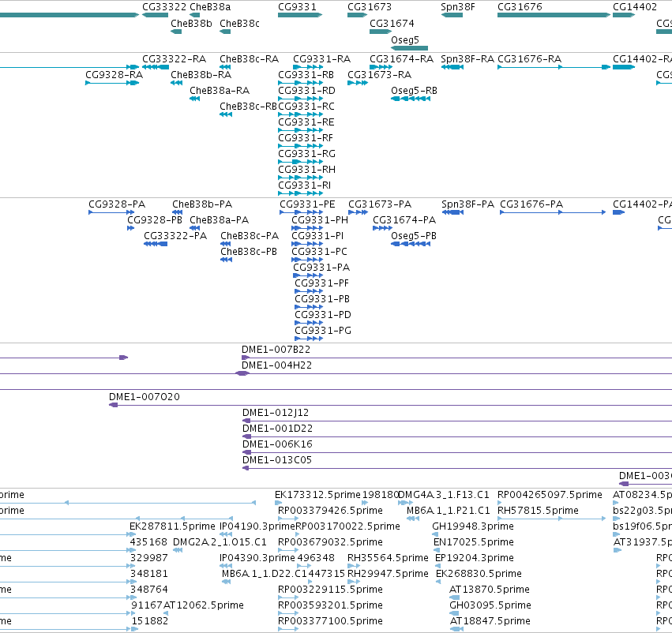Select BAC clone DME1-001D22
This screenshot has height=633, width=672.
[x=457, y=436]
